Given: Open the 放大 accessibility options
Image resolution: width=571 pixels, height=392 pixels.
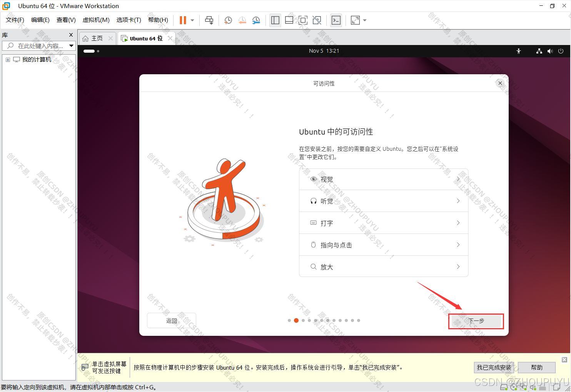Looking at the screenshot, I should pos(384,267).
